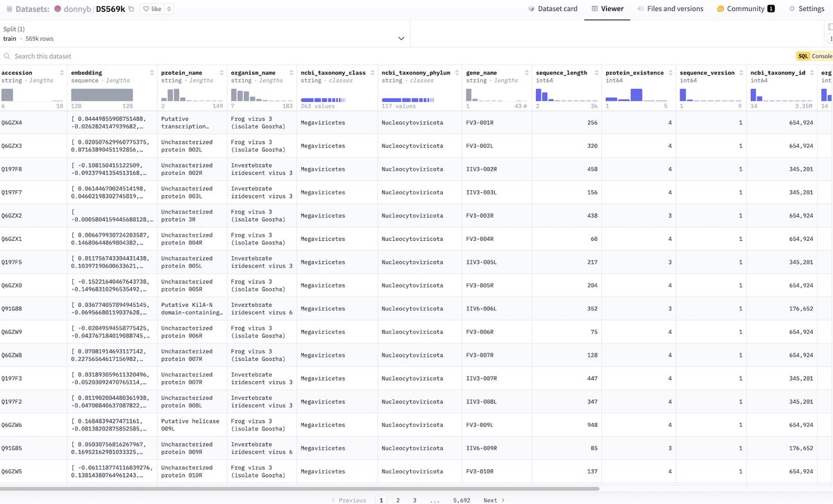Click sequence_length value 948
Image resolution: width=833 pixels, height=504 pixels.
pos(592,425)
